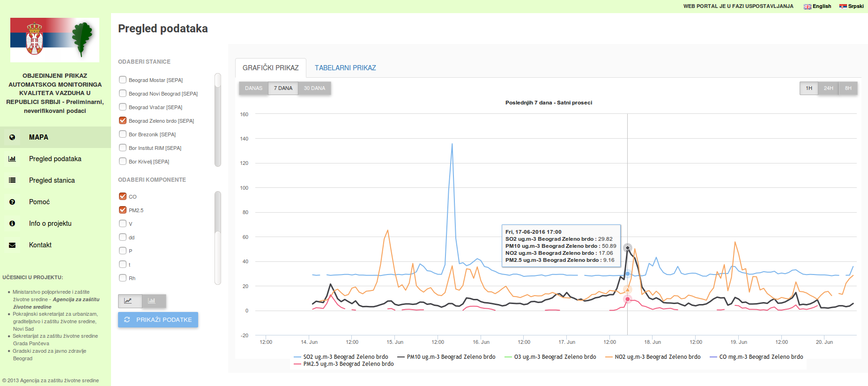The height and width of the screenshot is (386, 868).
Task: Check the Bor Institut RIM [SEPA] station
Action: coord(123,148)
